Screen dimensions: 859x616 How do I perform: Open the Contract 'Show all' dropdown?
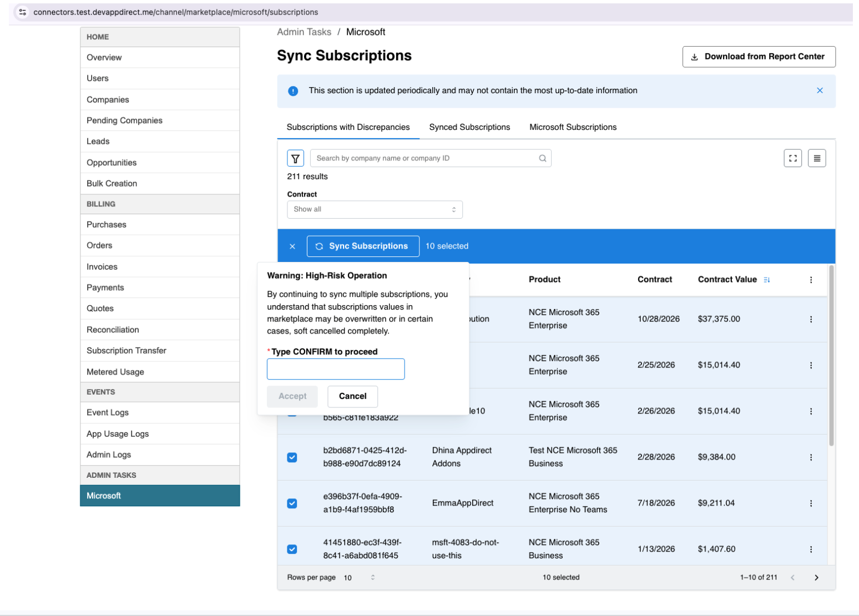point(375,209)
